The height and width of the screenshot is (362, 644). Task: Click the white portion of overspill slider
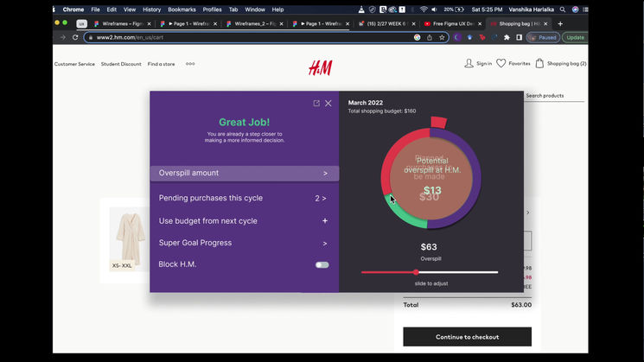point(458,272)
